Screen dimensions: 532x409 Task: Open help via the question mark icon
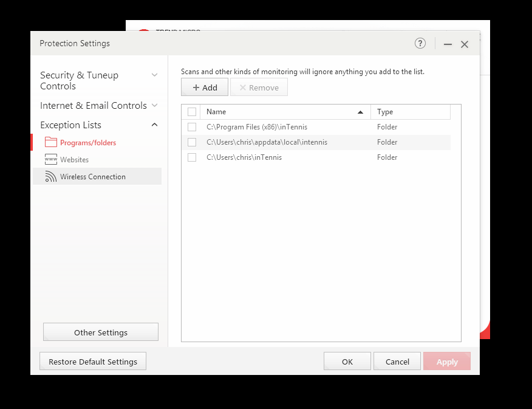(x=420, y=43)
